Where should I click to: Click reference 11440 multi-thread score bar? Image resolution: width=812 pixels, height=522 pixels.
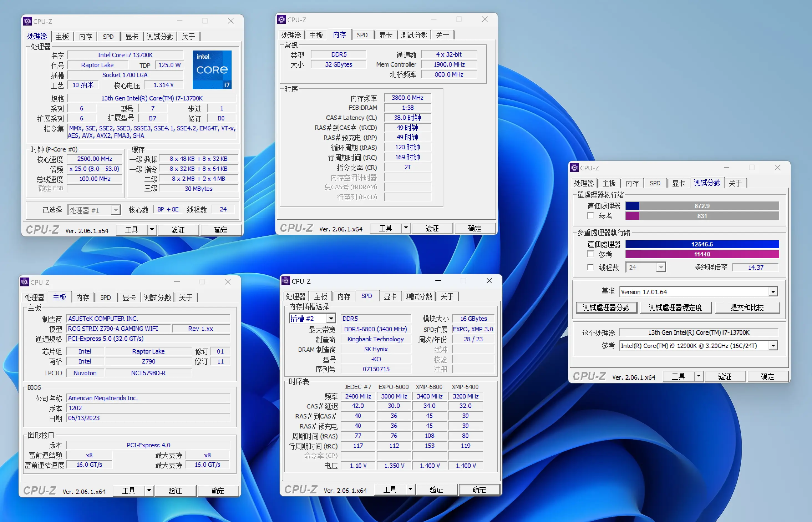pos(702,254)
